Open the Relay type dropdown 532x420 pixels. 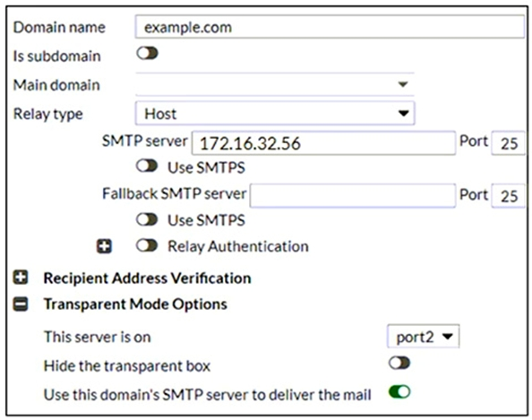(x=275, y=114)
